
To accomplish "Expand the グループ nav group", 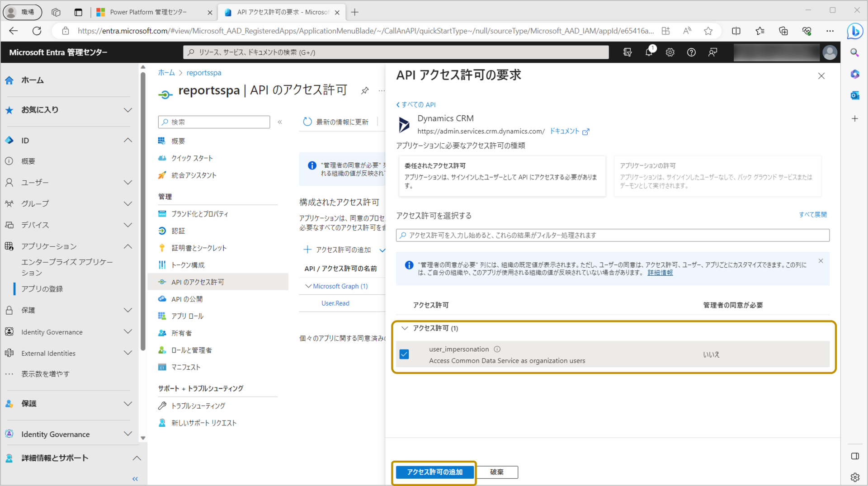I will point(128,203).
